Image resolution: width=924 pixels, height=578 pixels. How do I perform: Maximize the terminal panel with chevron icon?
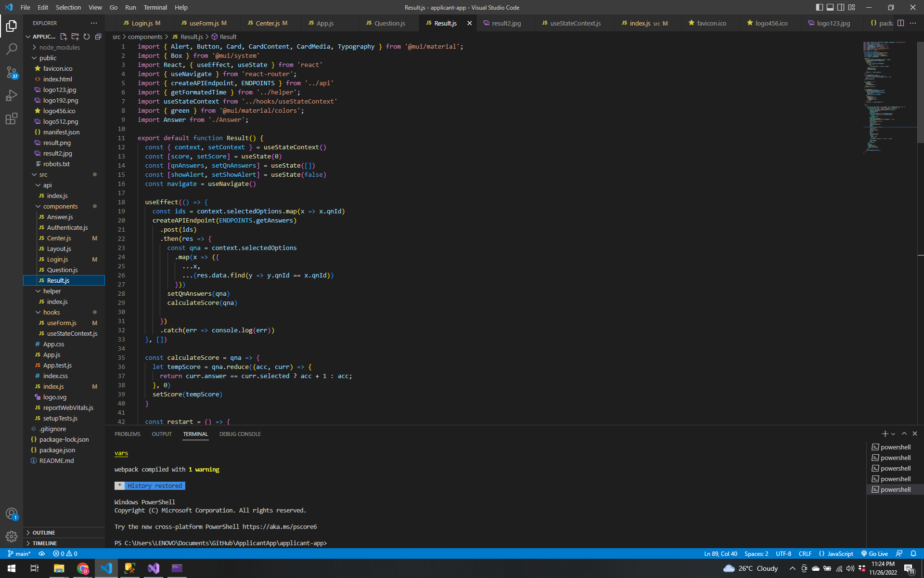pos(904,433)
